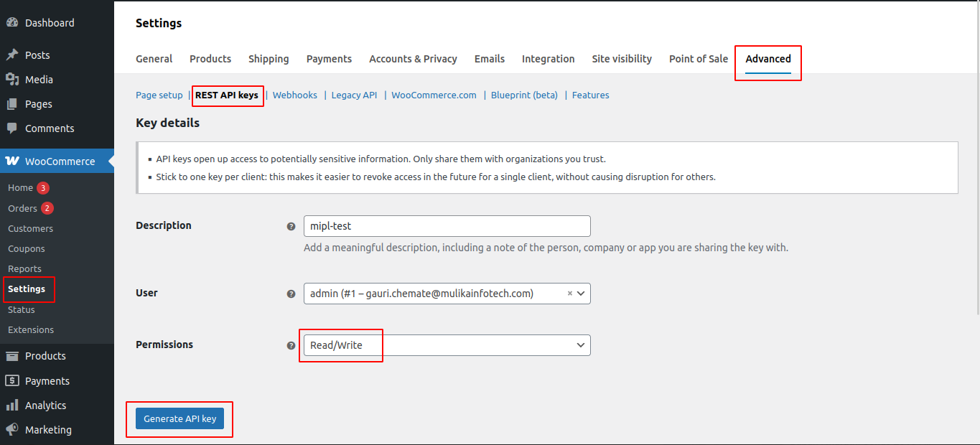Click the Pages icon in sidebar
Viewport: 980px width, 445px height.
pyautogui.click(x=12, y=104)
